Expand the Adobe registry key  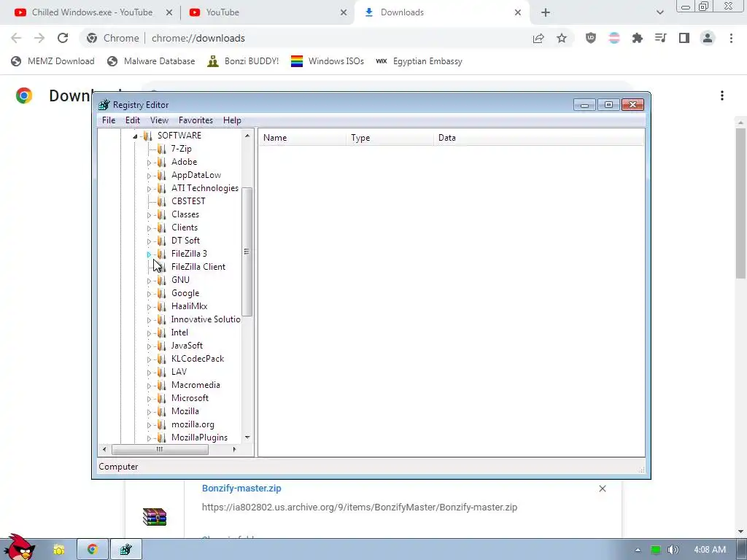(149, 163)
